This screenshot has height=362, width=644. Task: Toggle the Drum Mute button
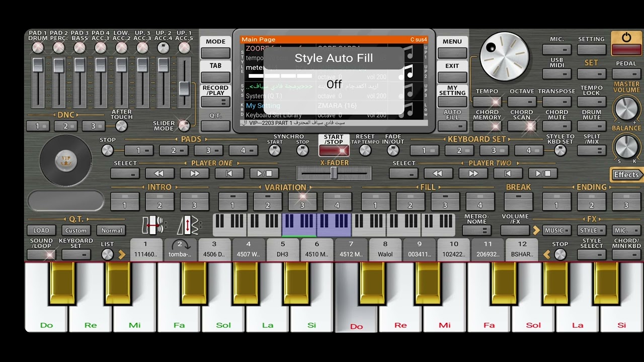point(592,126)
